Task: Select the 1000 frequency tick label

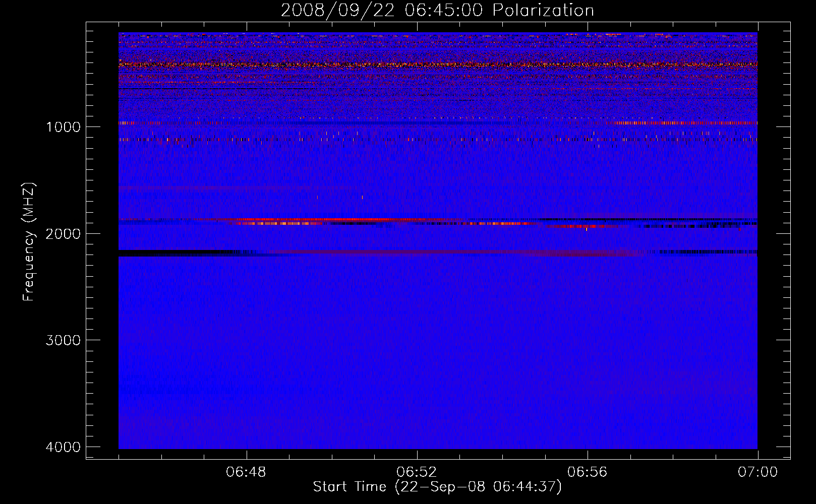Action: tap(63, 127)
